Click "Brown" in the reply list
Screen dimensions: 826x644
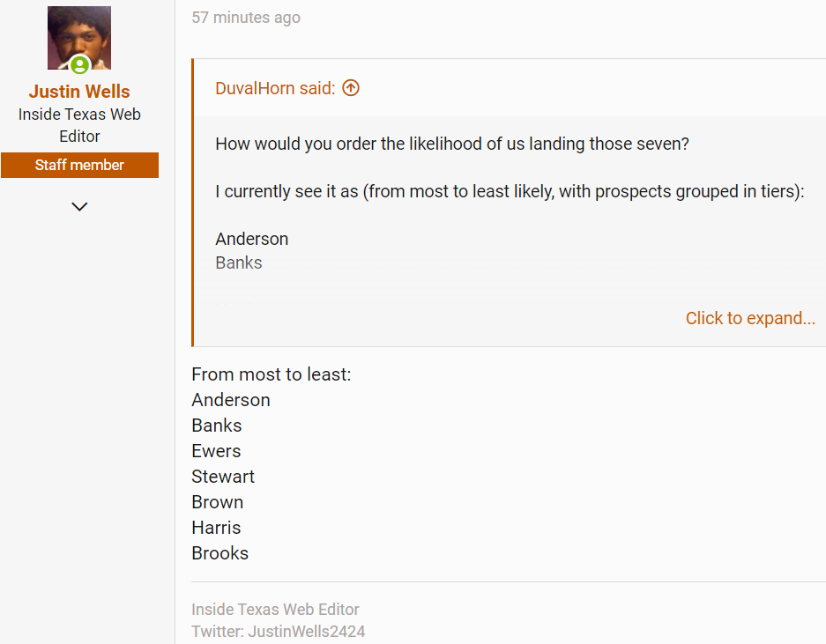(x=218, y=502)
